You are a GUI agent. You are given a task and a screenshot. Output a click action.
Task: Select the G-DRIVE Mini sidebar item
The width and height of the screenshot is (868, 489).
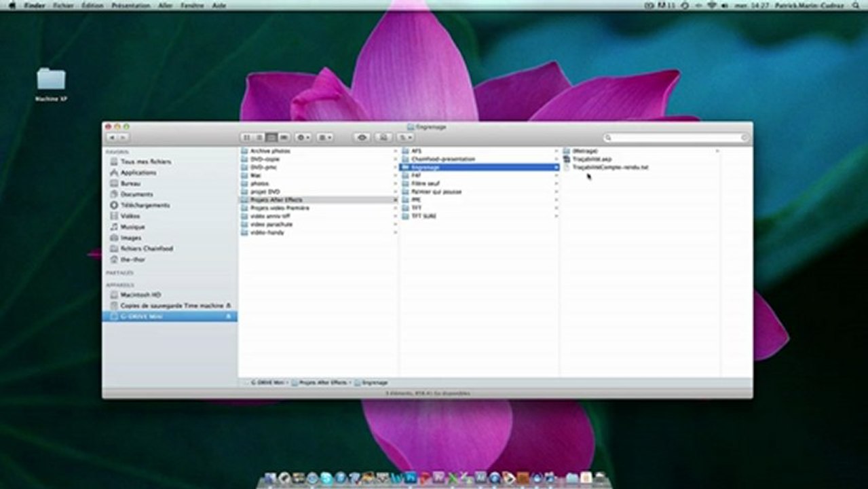pos(170,316)
